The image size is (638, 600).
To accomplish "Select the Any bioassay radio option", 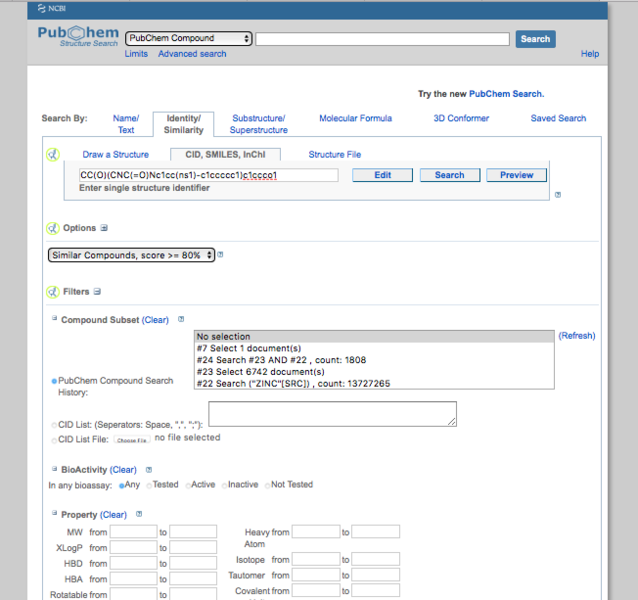I will click(x=122, y=486).
